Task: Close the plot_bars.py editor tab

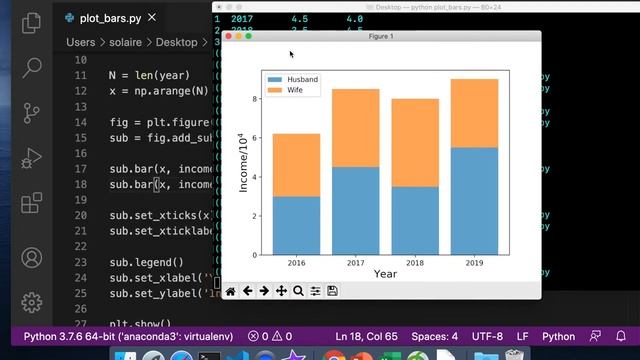Action: click(152, 18)
